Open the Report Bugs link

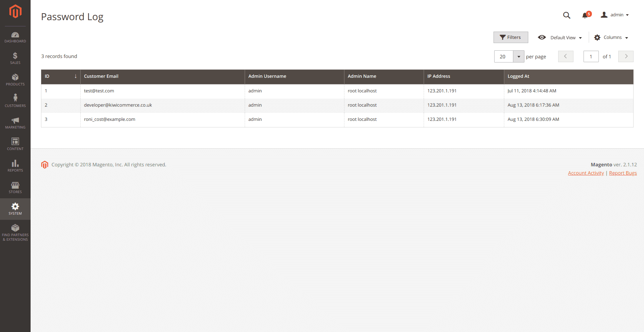(623, 173)
